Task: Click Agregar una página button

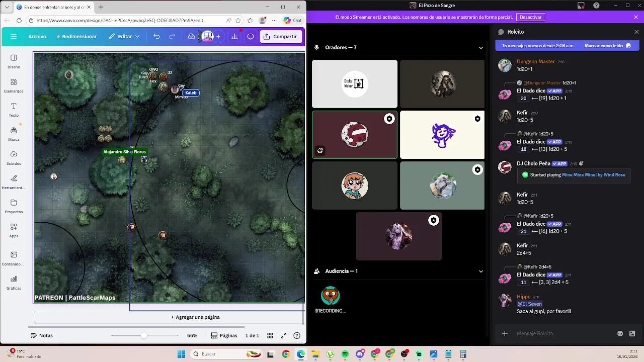Action: pos(195,317)
